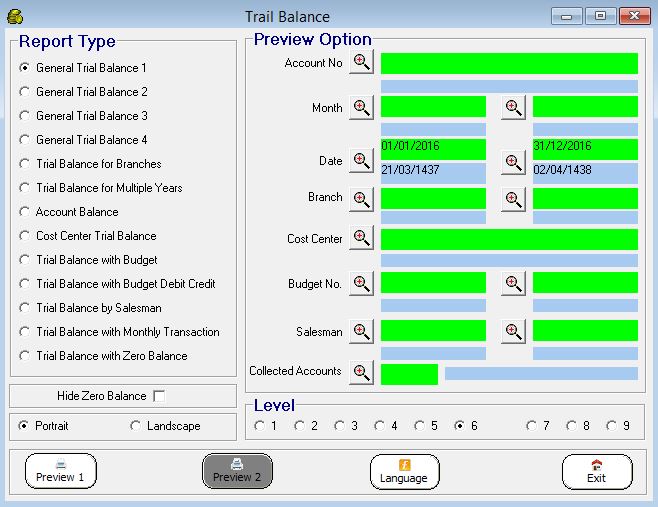Choose Landscape orientation option
The width and height of the screenshot is (658, 507).
click(135, 426)
